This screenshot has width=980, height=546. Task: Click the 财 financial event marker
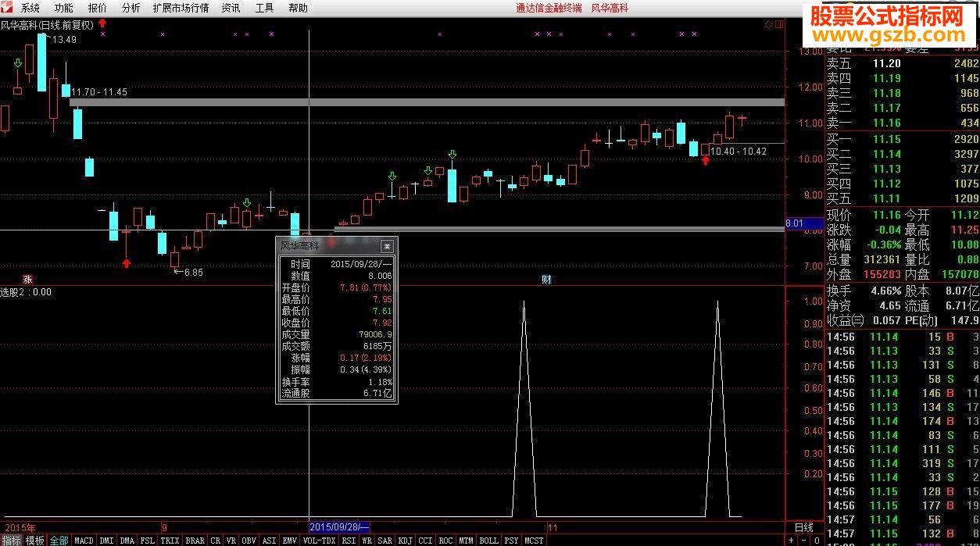pyautogui.click(x=546, y=279)
